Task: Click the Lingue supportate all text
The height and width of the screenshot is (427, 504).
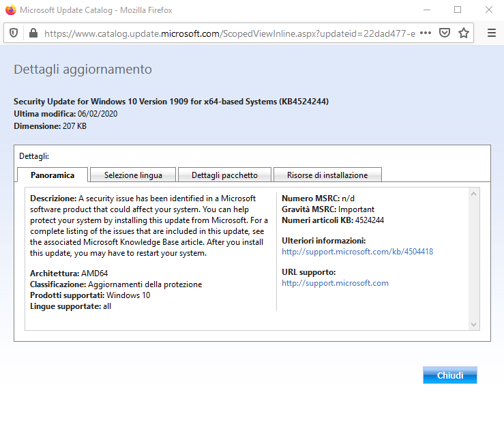Action: tap(71, 306)
